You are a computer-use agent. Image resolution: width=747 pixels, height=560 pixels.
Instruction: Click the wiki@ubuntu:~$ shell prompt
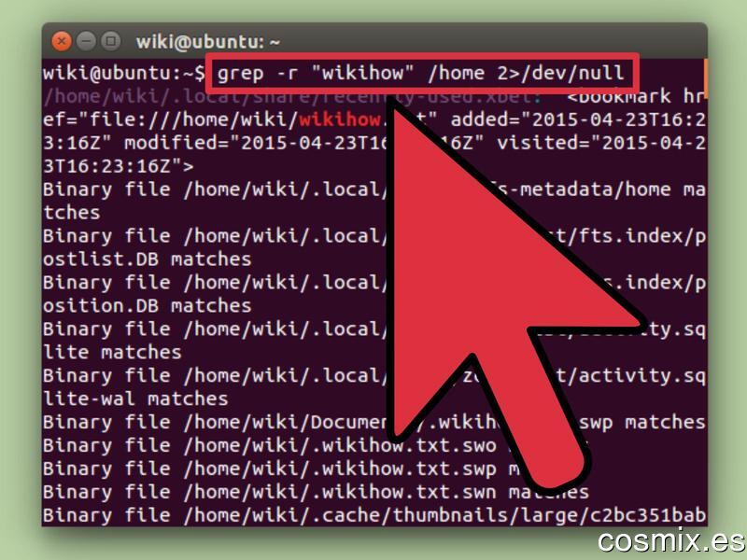point(124,74)
